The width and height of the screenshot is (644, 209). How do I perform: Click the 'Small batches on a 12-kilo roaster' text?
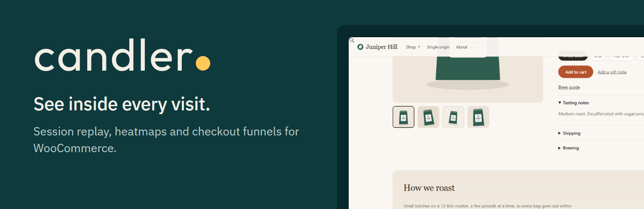coord(487,206)
